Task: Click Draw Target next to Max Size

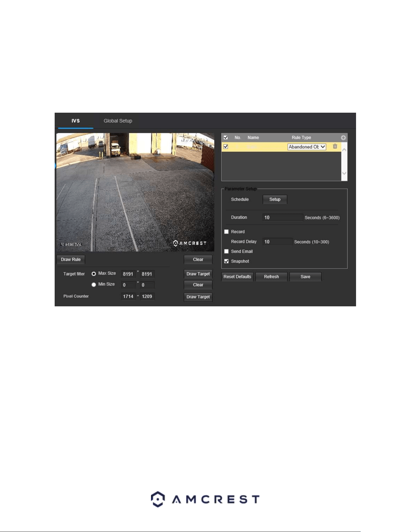Action: coord(198,274)
